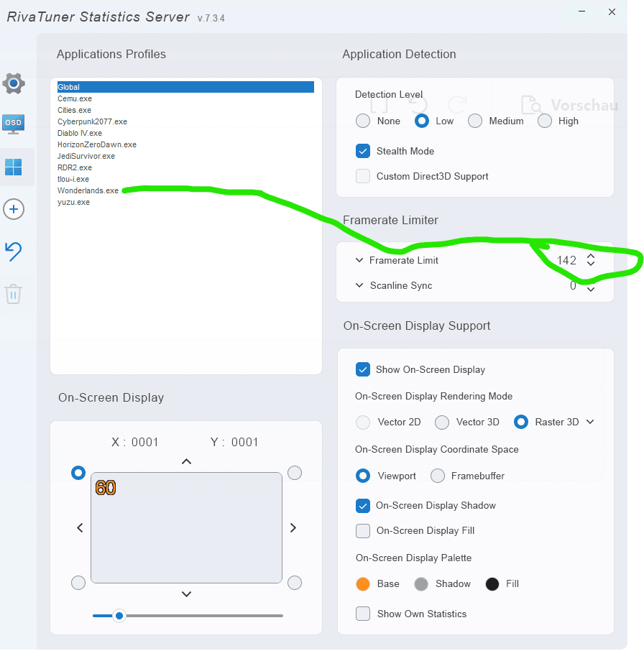Decrease Scanline Sync value with down arrow
This screenshot has height=651, width=644.
[591, 290]
